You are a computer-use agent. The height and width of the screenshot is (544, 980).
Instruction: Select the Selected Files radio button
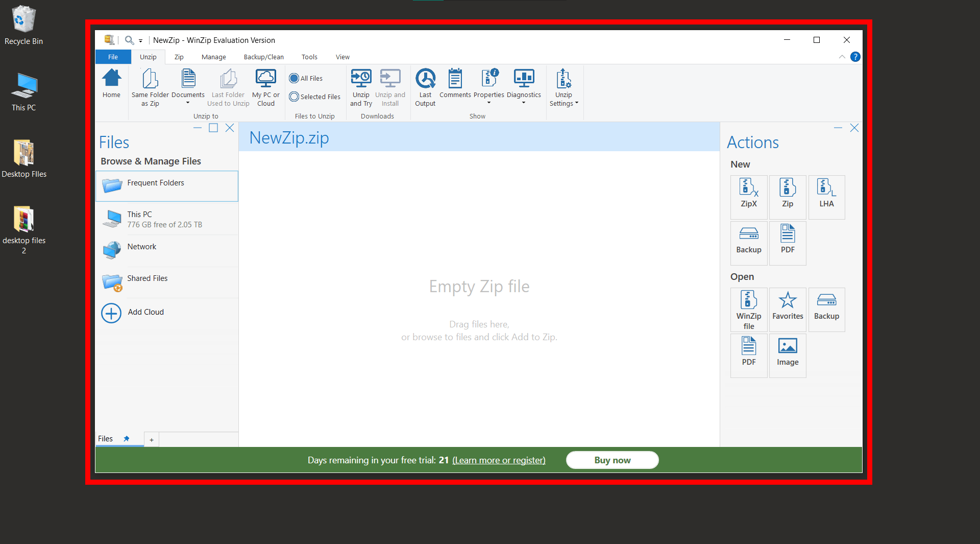[294, 97]
